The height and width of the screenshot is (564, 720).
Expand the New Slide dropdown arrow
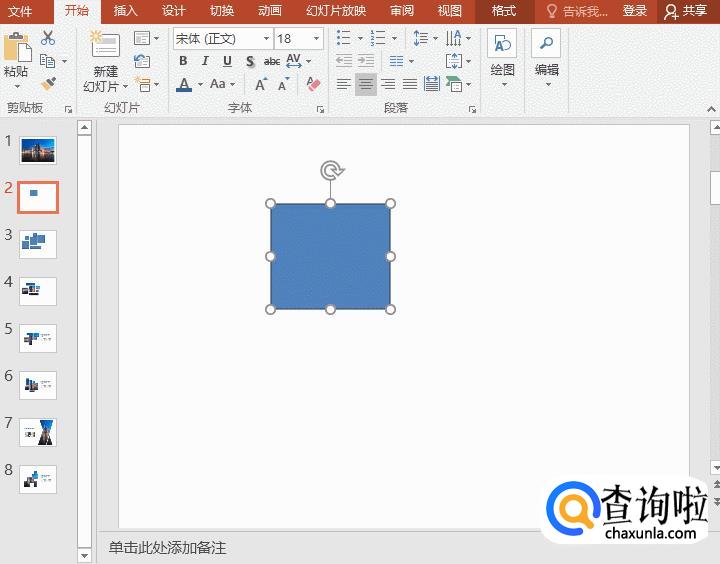click(x=125, y=86)
